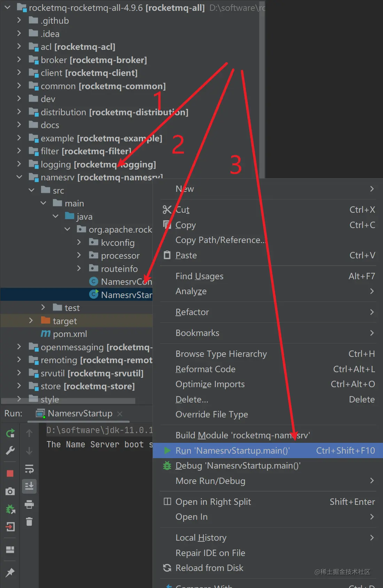
Task: Toggle soft-wrap in Run console
Action: pyautogui.click(x=29, y=469)
